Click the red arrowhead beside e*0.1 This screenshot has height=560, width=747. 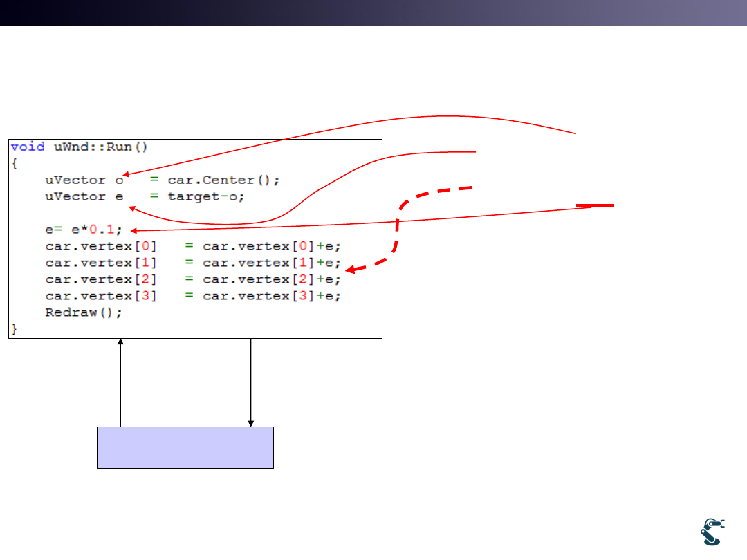pos(134,230)
